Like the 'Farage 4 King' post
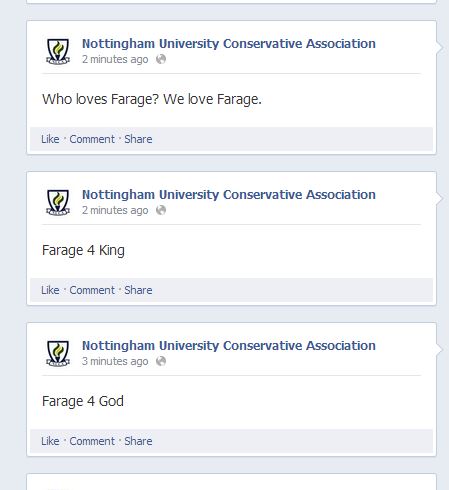 pyautogui.click(x=50, y=290)
